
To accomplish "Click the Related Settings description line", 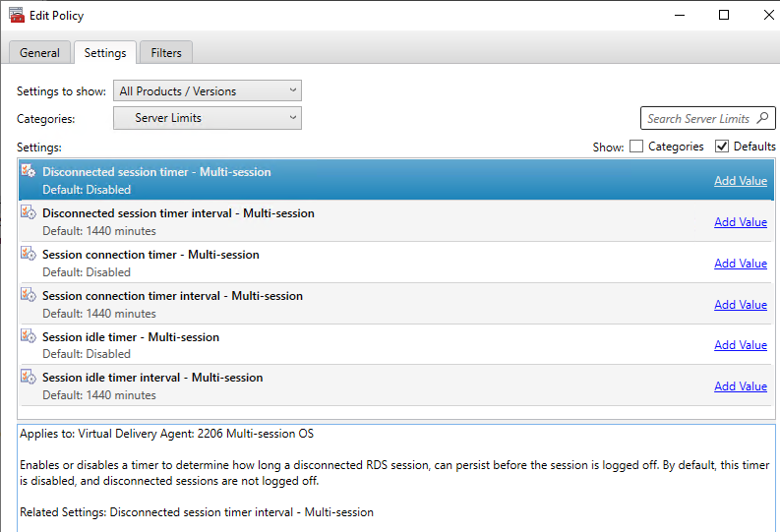I will point(197,512).
